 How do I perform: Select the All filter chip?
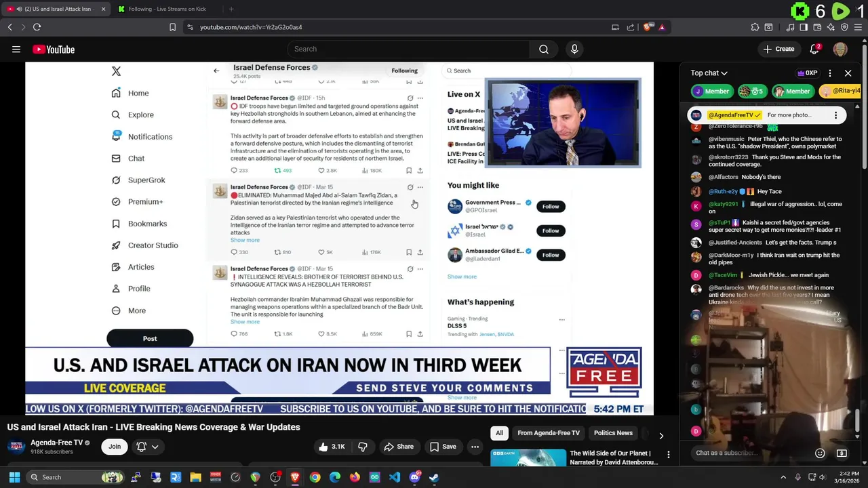pyautogui.click(x=499, y=433)
